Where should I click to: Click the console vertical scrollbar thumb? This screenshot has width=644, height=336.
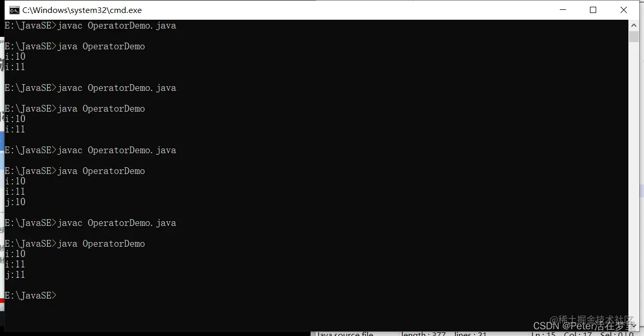tap(634, 36)
